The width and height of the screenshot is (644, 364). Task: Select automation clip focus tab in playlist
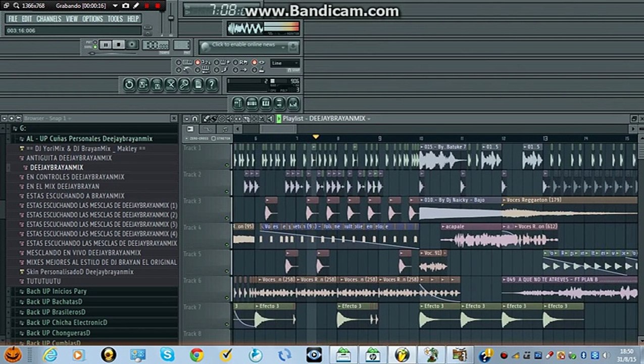click(x=208, y=129)
